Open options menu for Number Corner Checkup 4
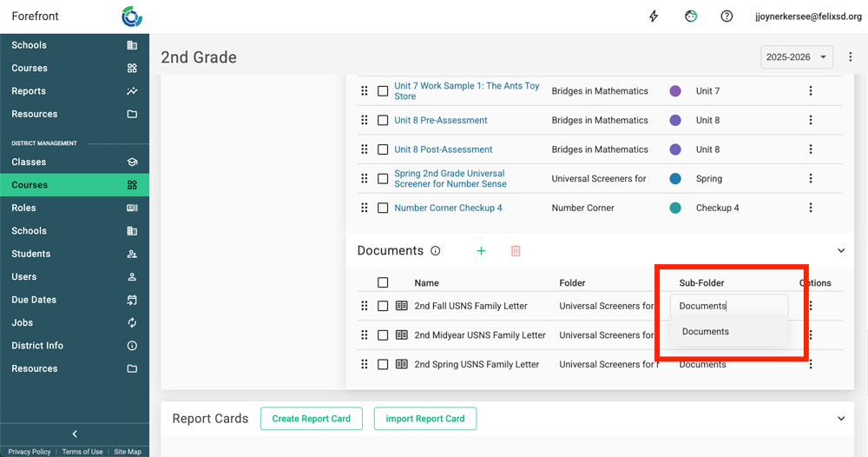Viewport: 868px width, 457px height. coord(811,208)
